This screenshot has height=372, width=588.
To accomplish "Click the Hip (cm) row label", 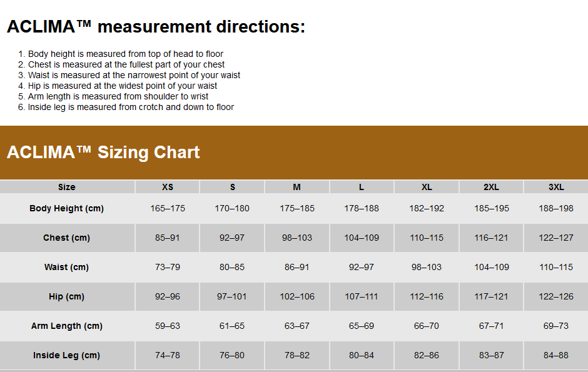I will point(67,296).
